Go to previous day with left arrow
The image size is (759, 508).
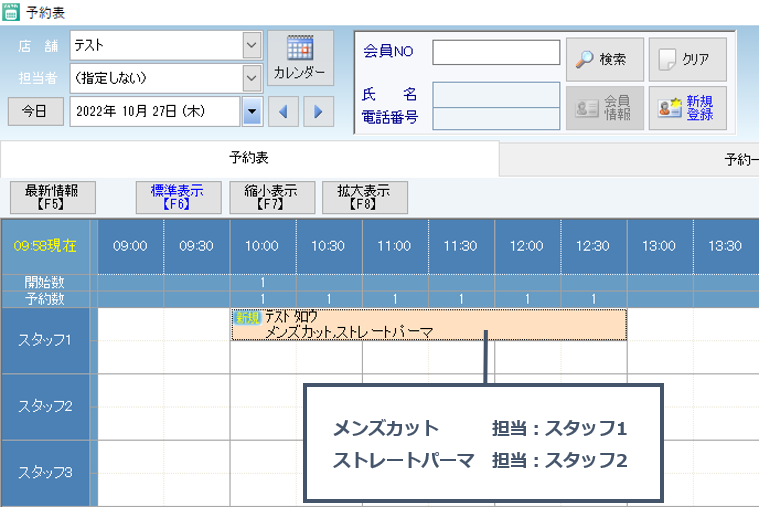point(283,111)
